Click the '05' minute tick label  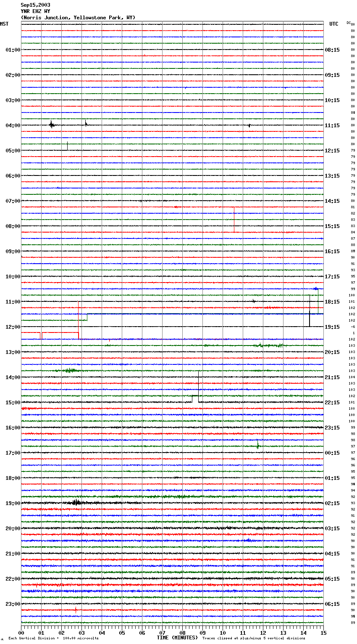click(122, 633)
